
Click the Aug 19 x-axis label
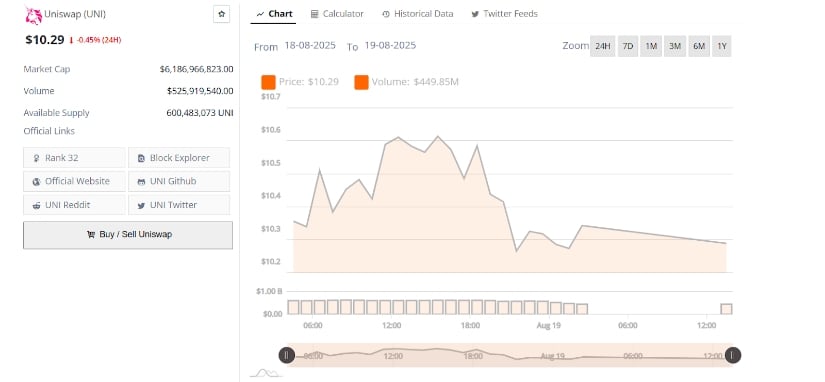tap(549, 326)
